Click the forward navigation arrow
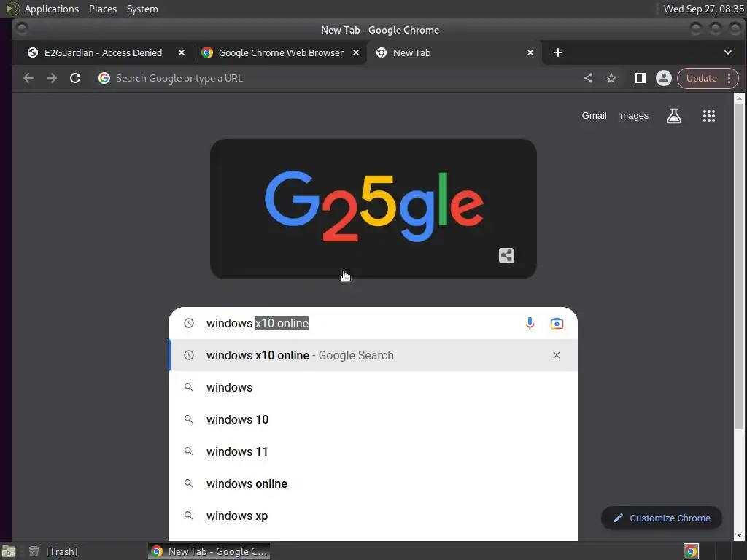The width and height of the screenshot is (747, 560). point(52,78)
